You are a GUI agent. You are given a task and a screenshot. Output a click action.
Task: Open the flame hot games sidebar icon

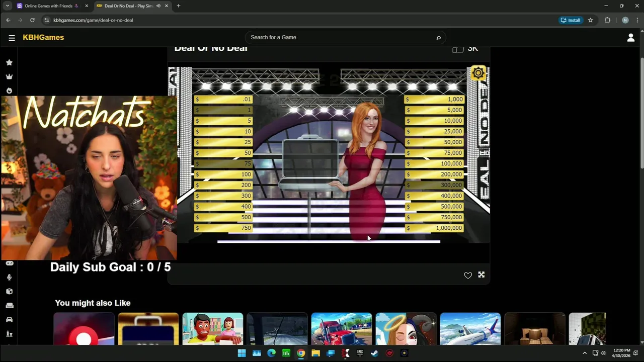(9, 90)
